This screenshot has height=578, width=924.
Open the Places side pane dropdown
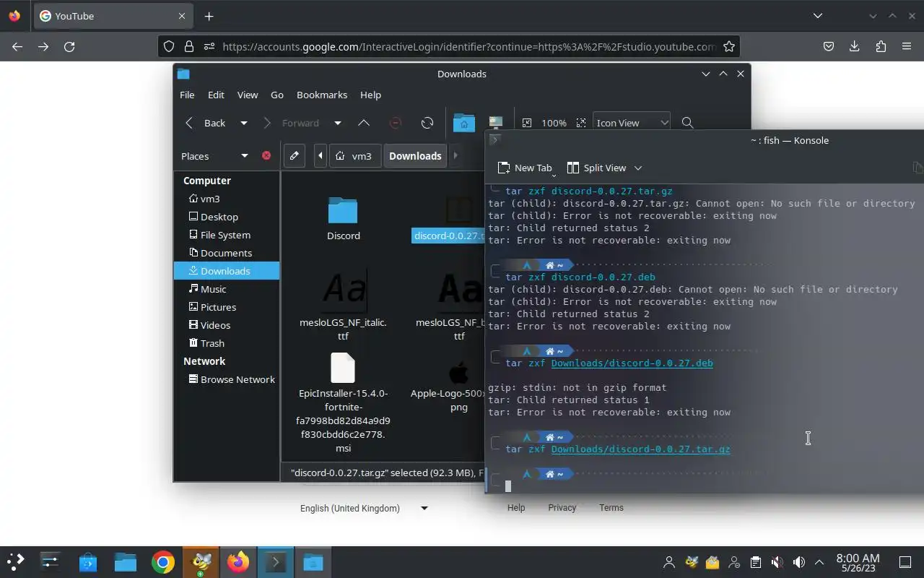[244, 156]
